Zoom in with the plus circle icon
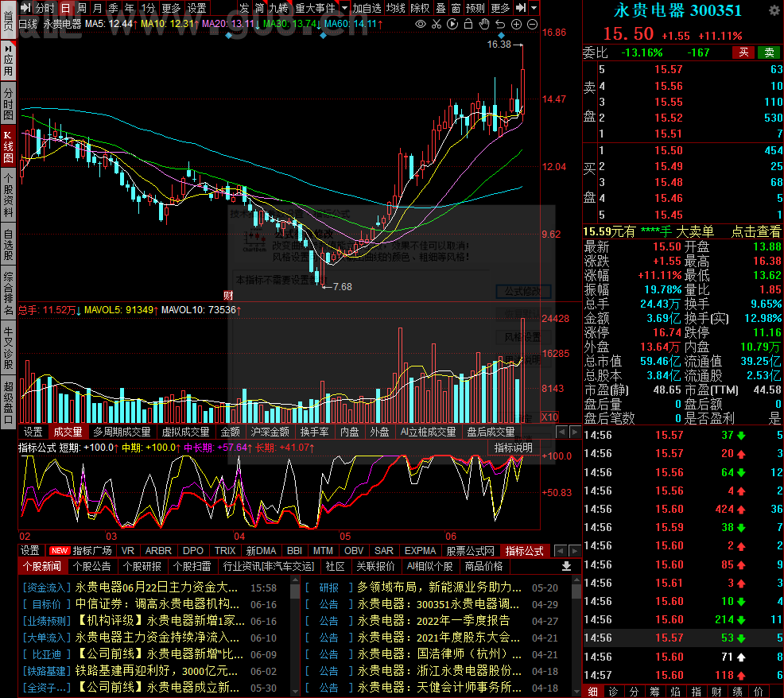This screenshot has width=784, height=698. [517, 24]
